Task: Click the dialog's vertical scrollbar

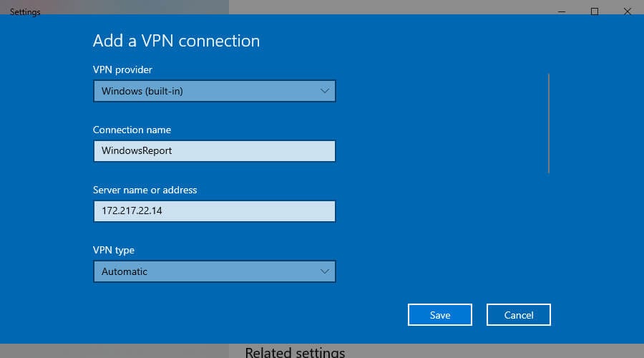Action: (549, 123)
